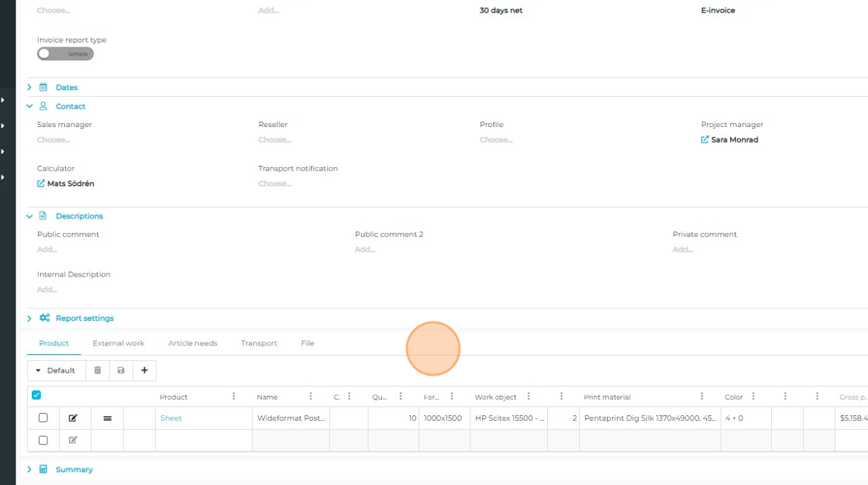
Task: Switch to the External work tab
Action: coord(119,343)
